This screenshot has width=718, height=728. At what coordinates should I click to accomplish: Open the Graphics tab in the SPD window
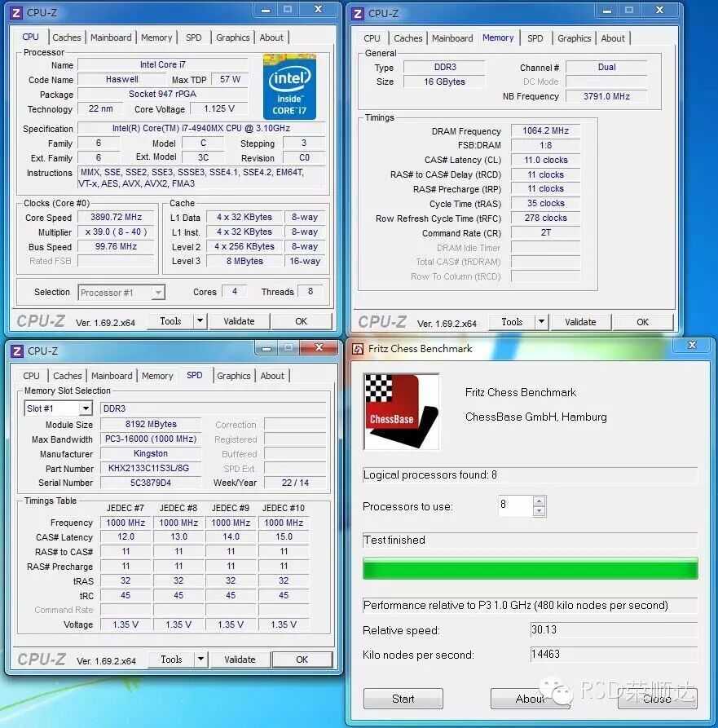[233, 376]
